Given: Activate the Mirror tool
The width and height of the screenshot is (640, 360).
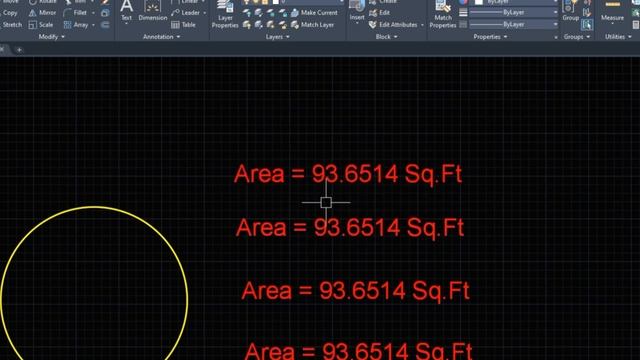Looking at the screenshot, I should tap(42, 13).
